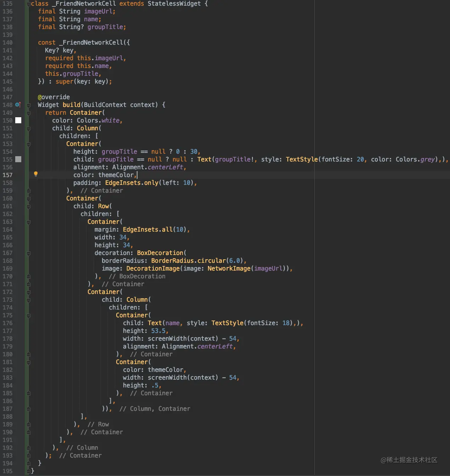450x476 pixels.
Task: Open the white color swatch on line 150
Action: [x=18, y=120]
